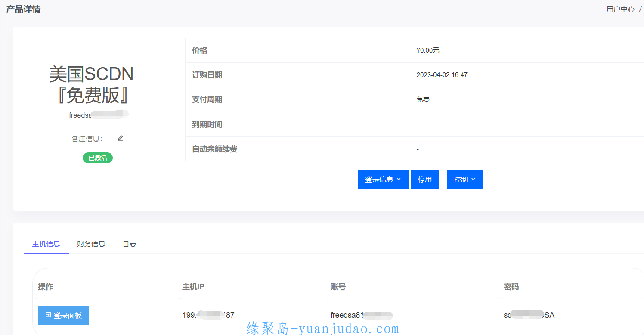Switch to the 主机信息 tab
The image size is (644, 335).
tap(46, 244)
